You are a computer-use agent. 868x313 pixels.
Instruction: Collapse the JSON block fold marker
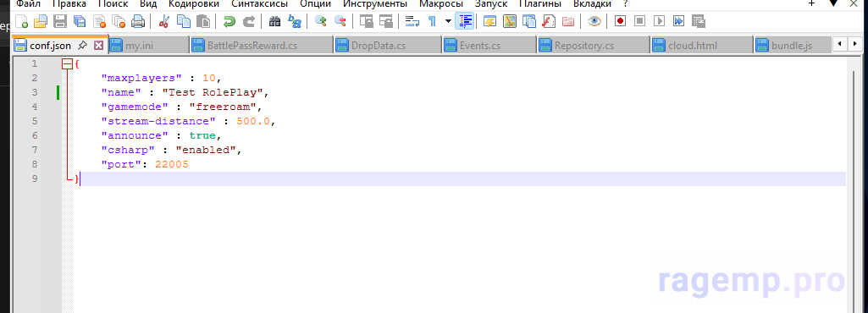68,64
